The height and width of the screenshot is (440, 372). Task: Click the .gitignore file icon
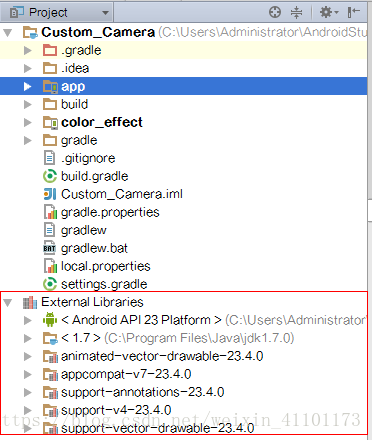pos(49,158)
